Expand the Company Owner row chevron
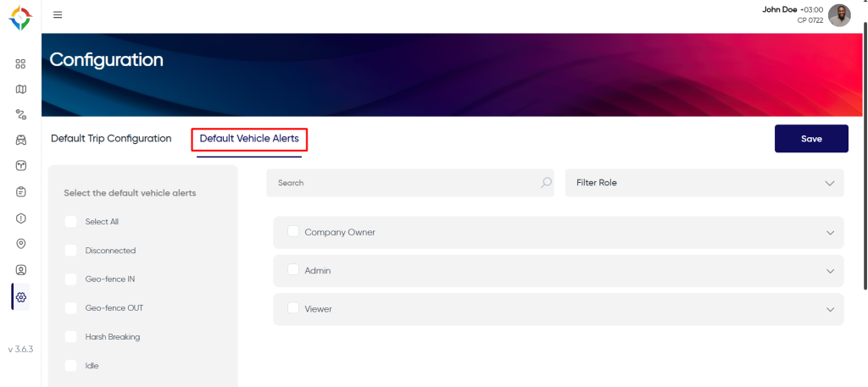 tap(831, 233)
